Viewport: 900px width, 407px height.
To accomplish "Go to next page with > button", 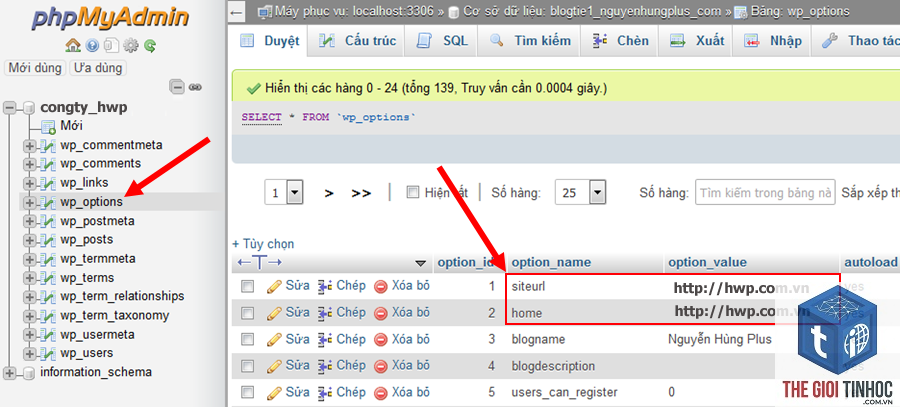I will [x=329, y=193].
